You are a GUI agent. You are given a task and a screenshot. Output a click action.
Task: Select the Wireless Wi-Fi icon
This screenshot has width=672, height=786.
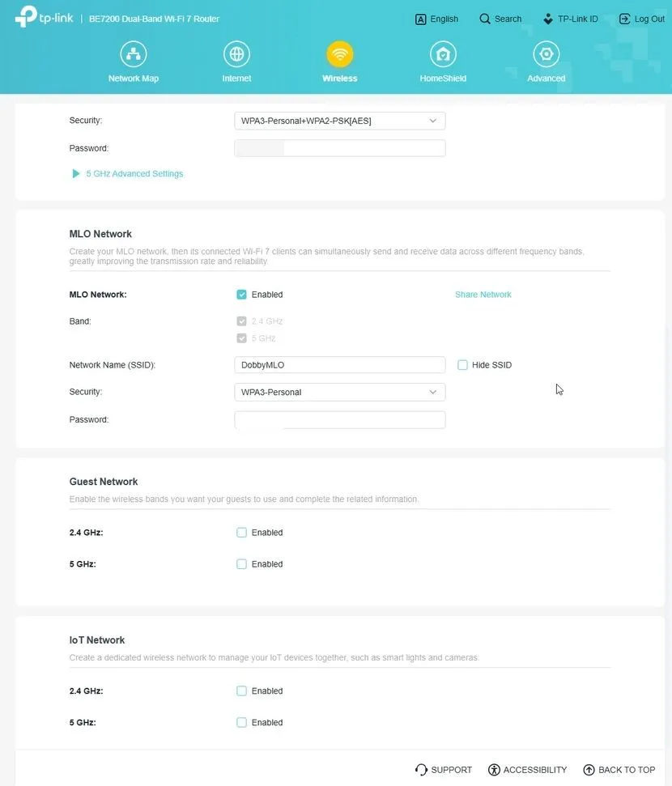click(x=339, y=54)
